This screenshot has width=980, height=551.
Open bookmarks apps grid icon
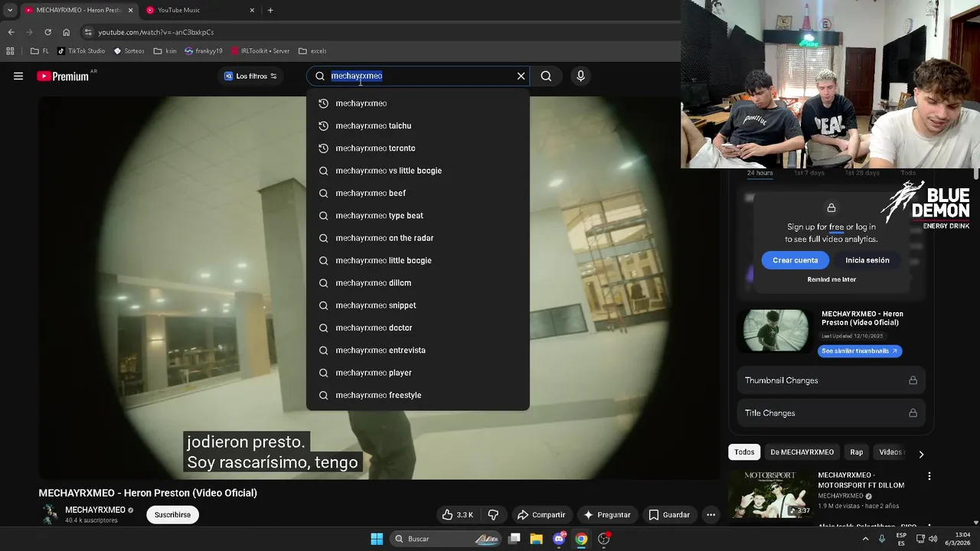(x=10, y=51)
